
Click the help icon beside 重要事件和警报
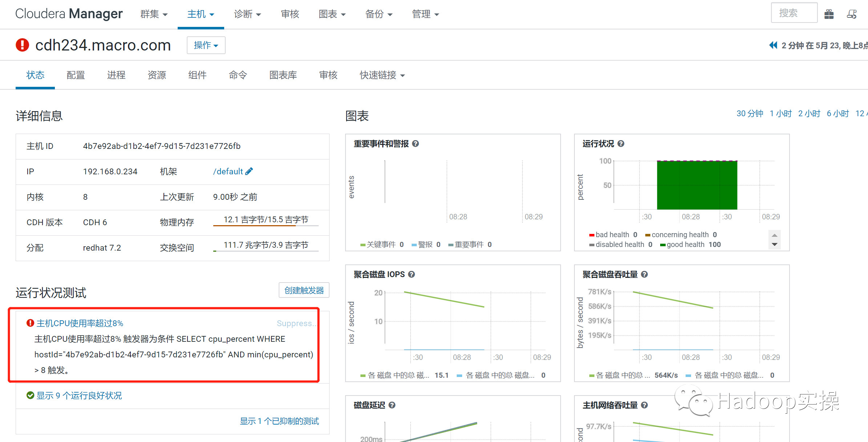pos(416,143)
